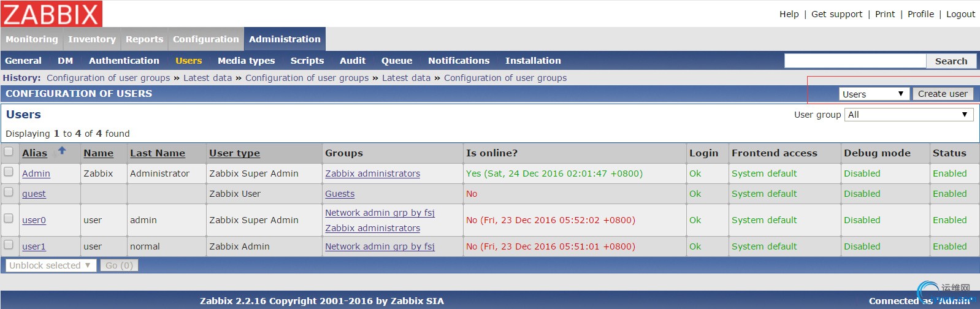Click the Help link
The width and height of the screenshot is (980, 309).
pyautogui.click(x=789, y=14)
